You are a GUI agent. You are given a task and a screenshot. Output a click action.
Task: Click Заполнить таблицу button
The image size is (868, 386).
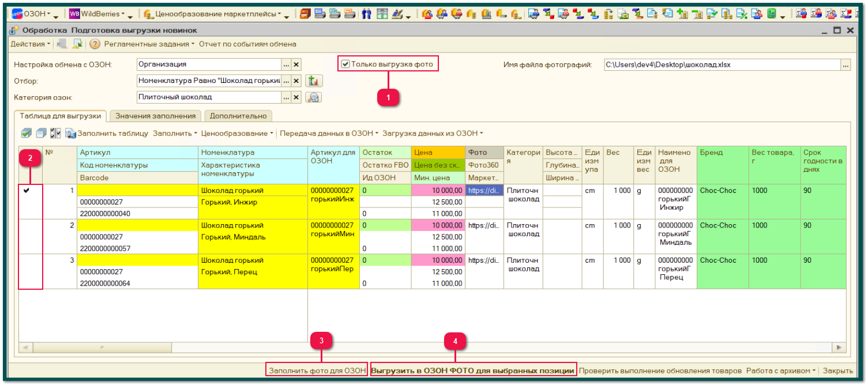point(112,133)
